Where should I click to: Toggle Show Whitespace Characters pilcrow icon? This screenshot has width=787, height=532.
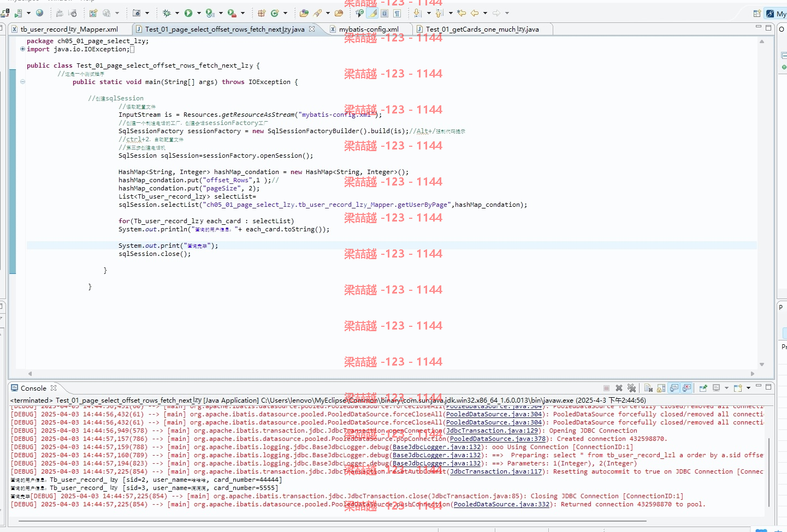[397, 13]
